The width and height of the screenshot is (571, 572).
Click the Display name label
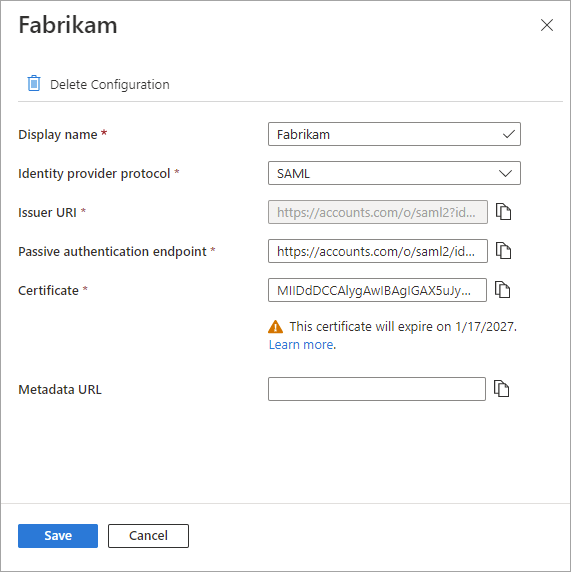coord(58,134)
